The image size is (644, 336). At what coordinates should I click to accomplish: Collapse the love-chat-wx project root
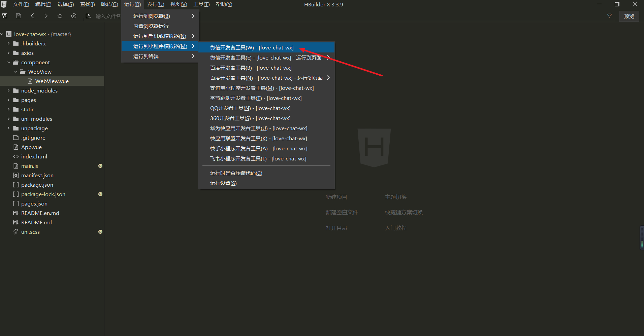click(2, 34)
